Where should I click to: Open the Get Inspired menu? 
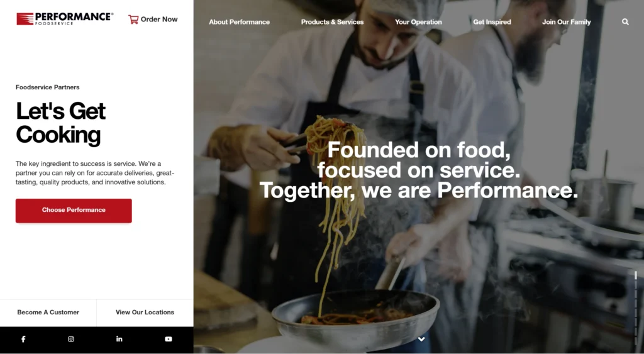point(492,22)
